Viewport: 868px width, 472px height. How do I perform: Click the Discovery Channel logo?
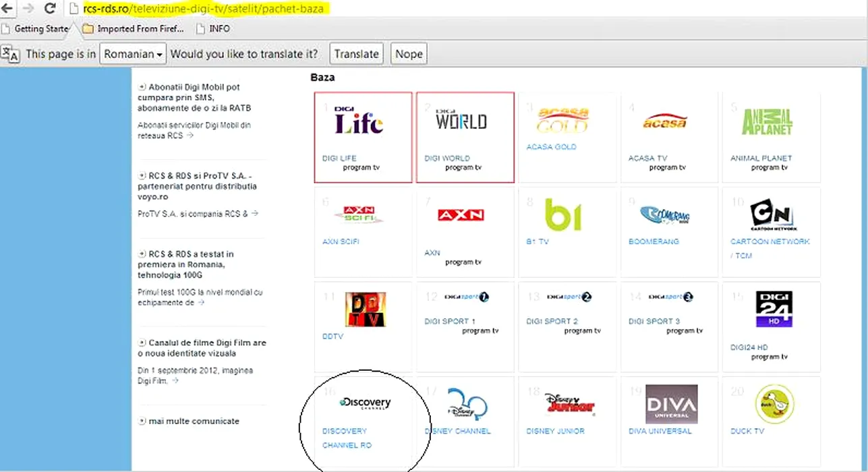tap(365, 404)
